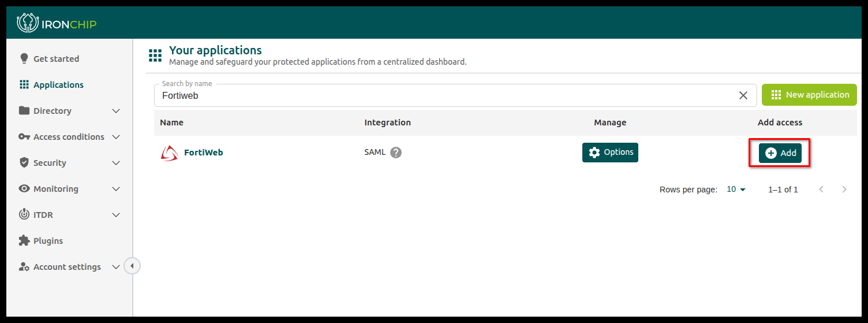Click the Plugins puzzle piece icon
The height and width of the screenshot is (323, 868).
coord(24,240)
